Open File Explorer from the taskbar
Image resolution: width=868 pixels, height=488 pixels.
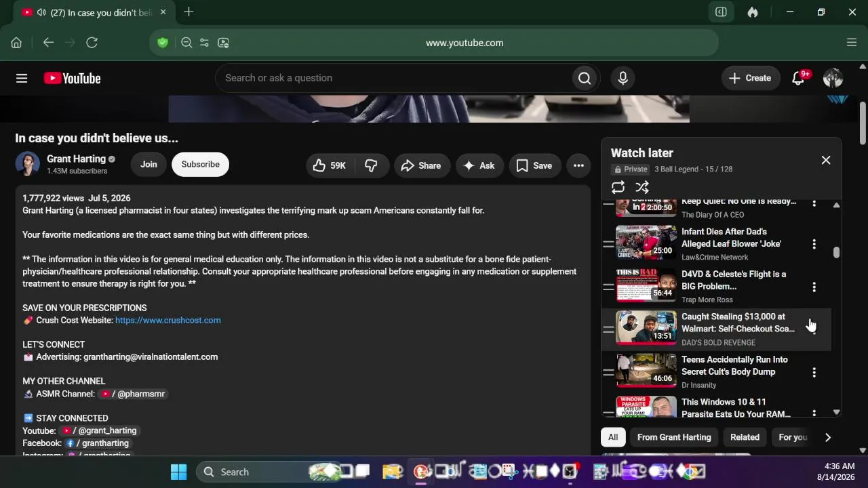click(392, 472)
